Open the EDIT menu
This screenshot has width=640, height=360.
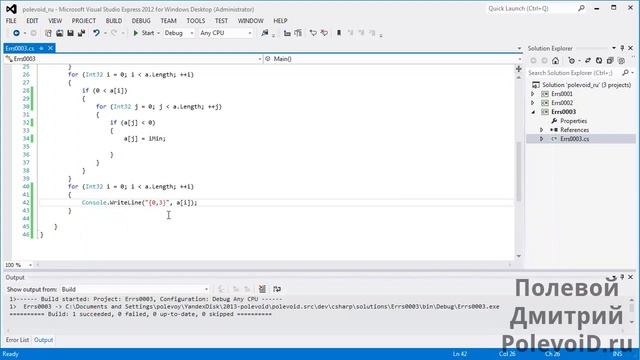pos(32,20)
